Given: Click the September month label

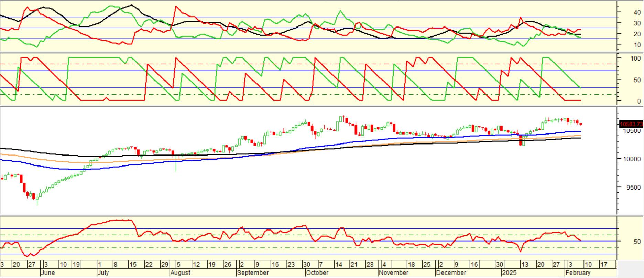Looking at the screenshot, I should 253,272.
